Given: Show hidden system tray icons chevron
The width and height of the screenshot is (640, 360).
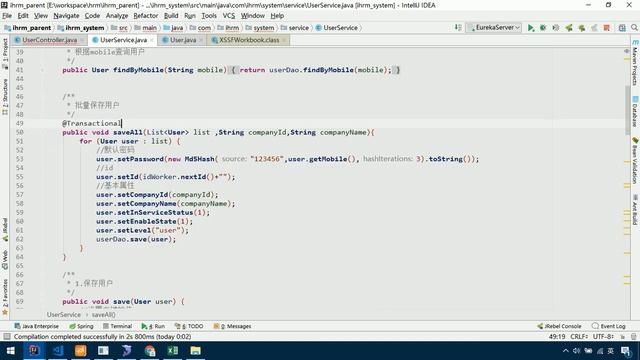Looking at the screenshot, I should point(565,351).
